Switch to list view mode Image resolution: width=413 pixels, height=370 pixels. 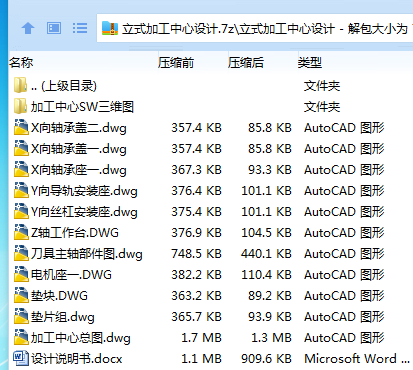coord(80,28)
